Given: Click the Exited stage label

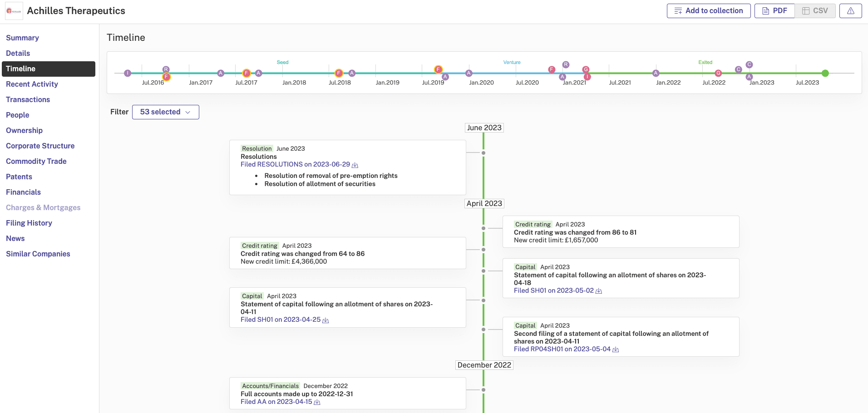Looking at the screenshot, I should (705, 62).
